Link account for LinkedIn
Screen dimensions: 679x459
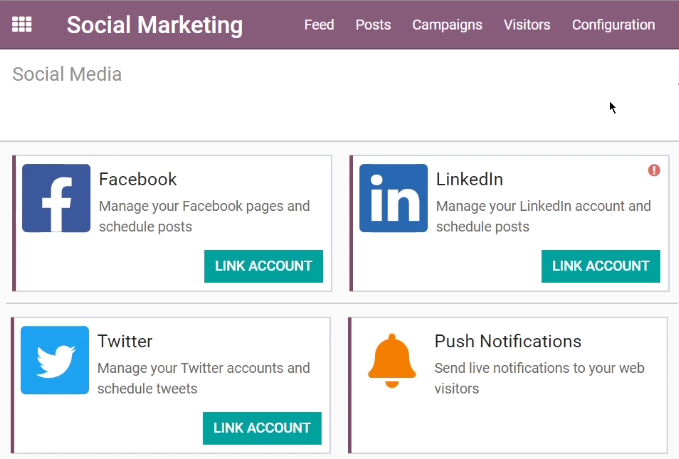click(x=601, y=266)
